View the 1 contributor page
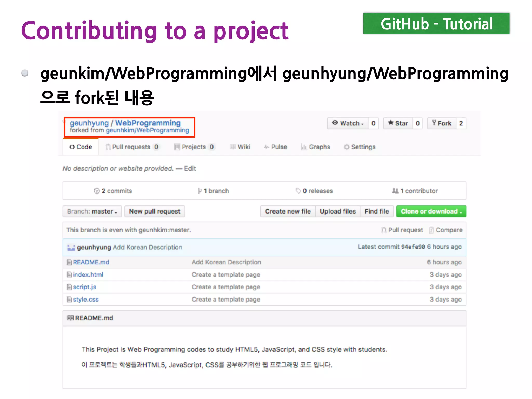Image resolution: width=532 pixels, height=399 pixels. point(415,191)
